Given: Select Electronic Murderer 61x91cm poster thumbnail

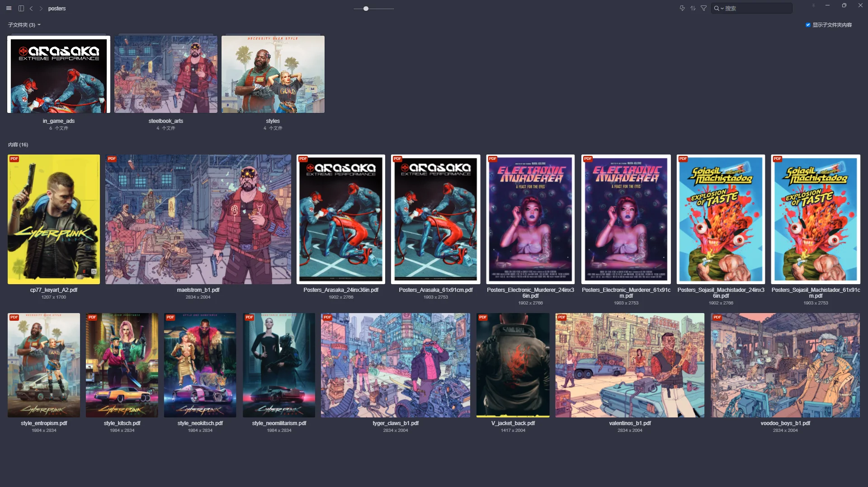Looking at the screenshot, I should (626, 219).
